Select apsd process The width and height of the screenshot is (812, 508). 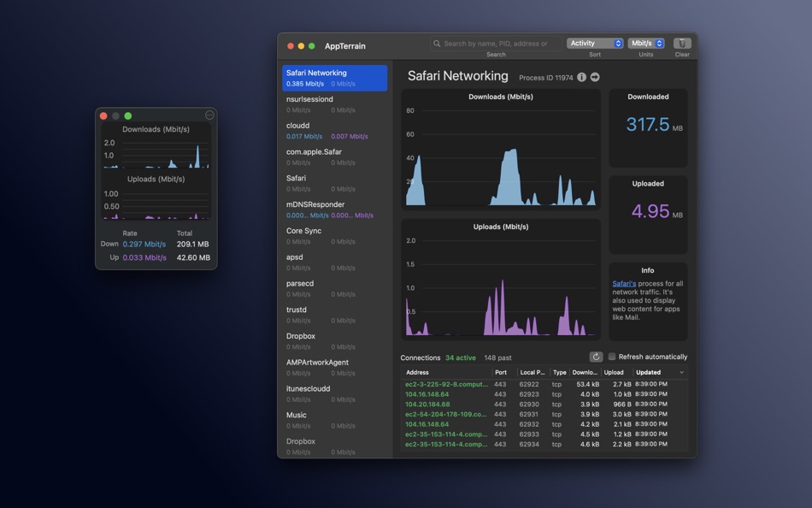tap(334, 263)
